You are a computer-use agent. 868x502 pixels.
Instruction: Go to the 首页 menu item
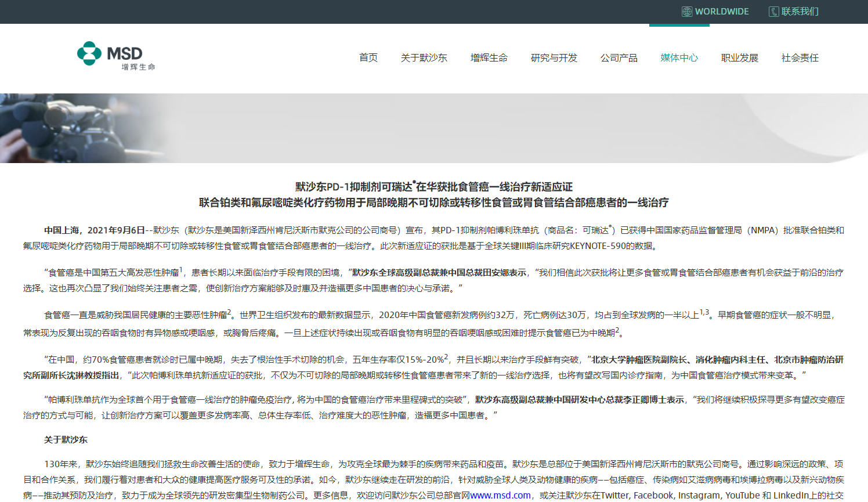tap(368, 58)
